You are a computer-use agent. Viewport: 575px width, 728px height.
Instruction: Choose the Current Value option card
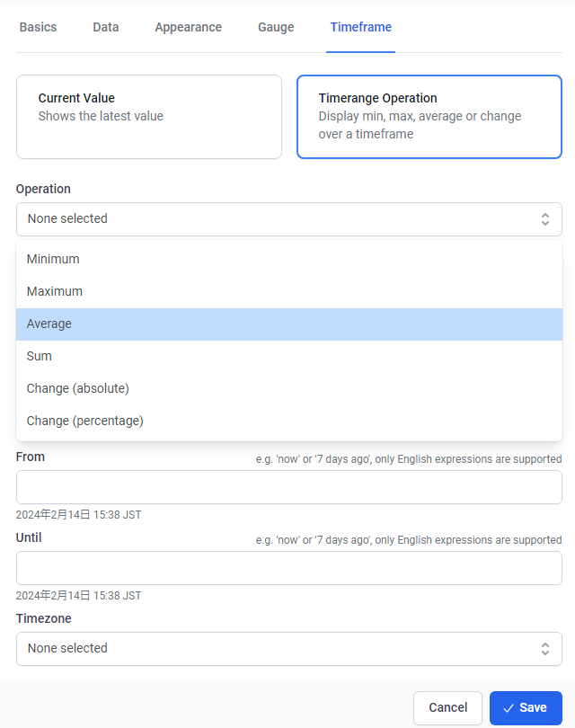(x=149, y=117)
